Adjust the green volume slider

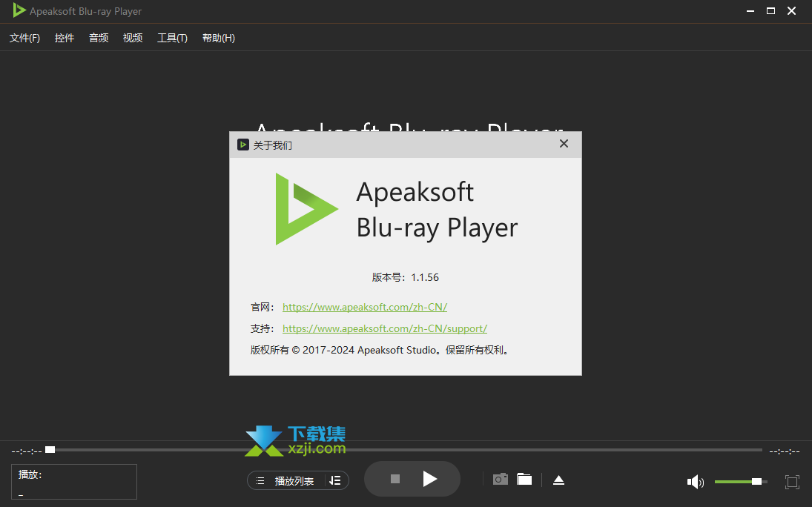pos(740,482)
